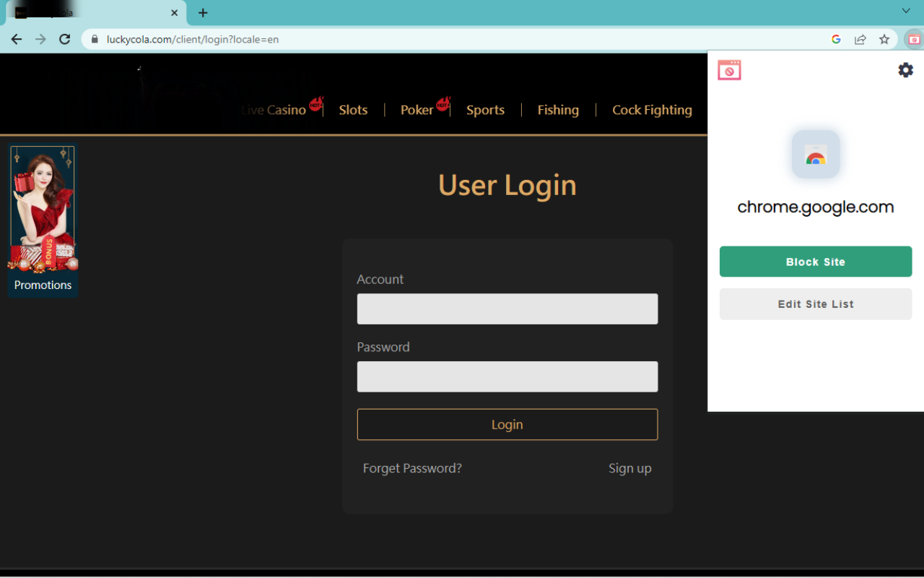Image resolution: width=924 pixels, height=578 pixels.
Task: Select the blocker logo in popup header
Action: (729, 70)
